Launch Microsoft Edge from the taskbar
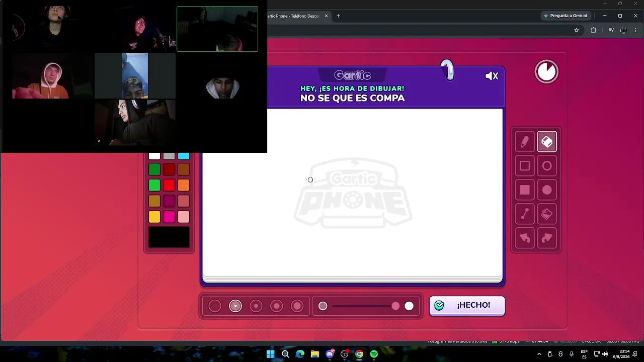Image resolution: width=644 pixels, height=362 pixels. (300, 354)
